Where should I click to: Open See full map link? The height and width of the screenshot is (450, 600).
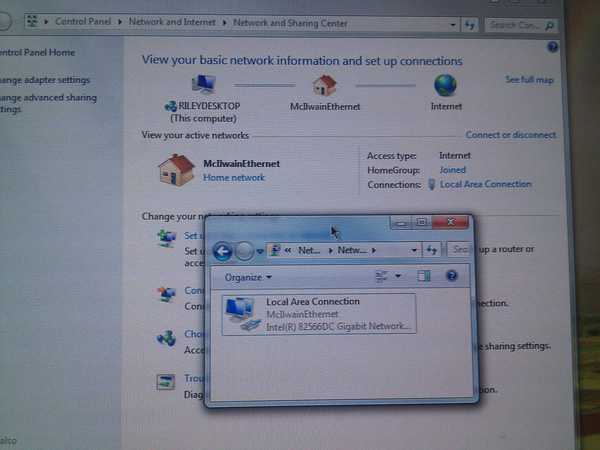coord(530,80)
